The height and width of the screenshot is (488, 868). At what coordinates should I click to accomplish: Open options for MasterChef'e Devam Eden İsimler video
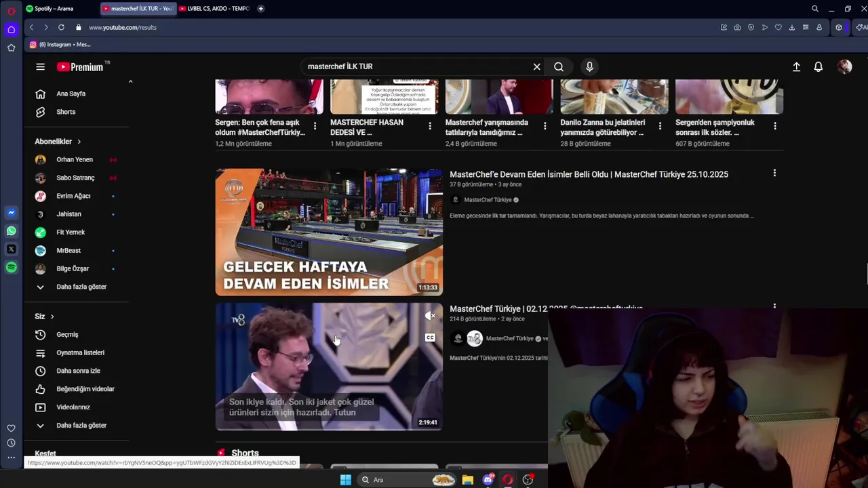coord(774,174)
